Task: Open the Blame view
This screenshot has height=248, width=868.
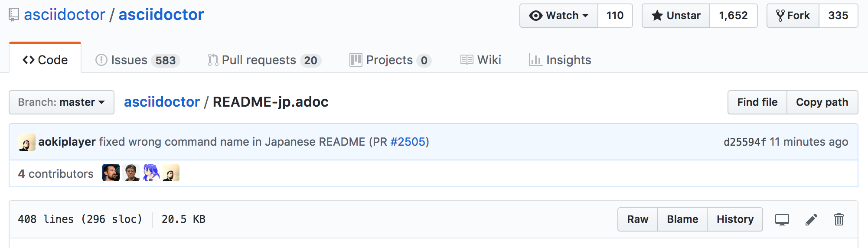Action: pyautogui.click(x=682, y=219)
